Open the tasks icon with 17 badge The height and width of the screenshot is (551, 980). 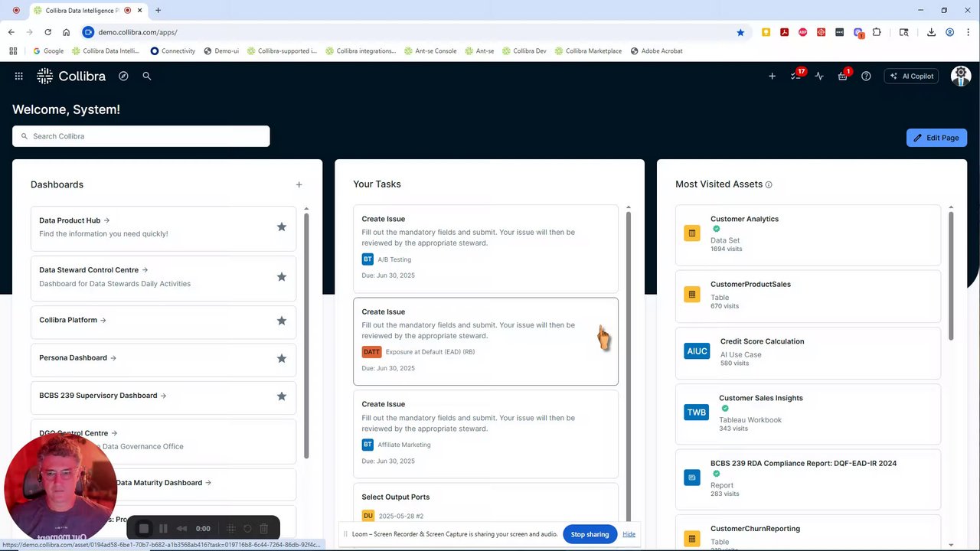tap(796, 76)
